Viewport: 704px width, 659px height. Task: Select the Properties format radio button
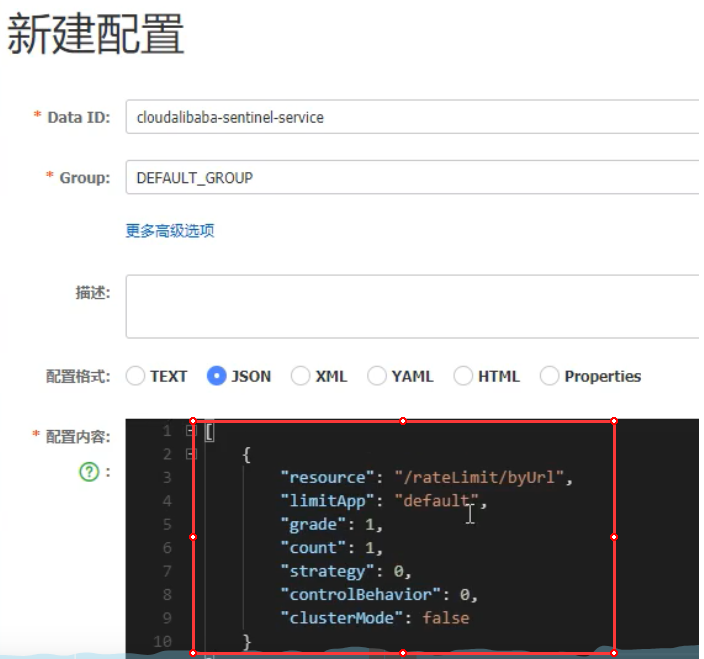tap(550, 376)
